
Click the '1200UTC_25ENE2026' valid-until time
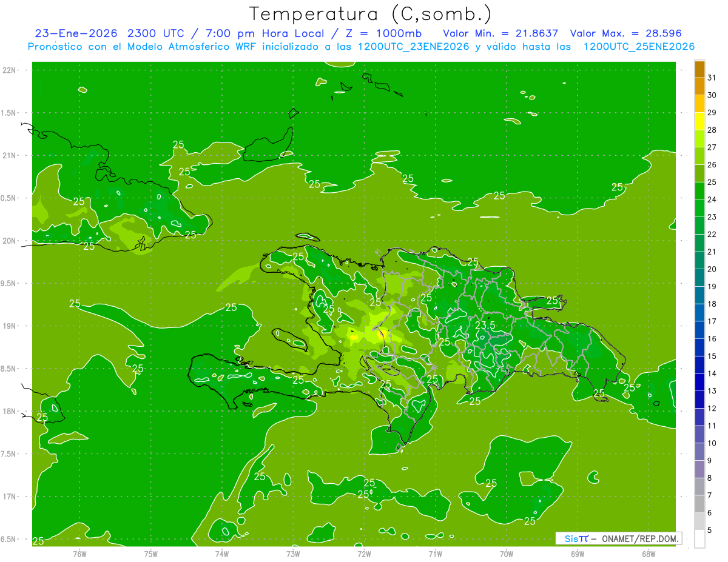click(x=639, y=47)
